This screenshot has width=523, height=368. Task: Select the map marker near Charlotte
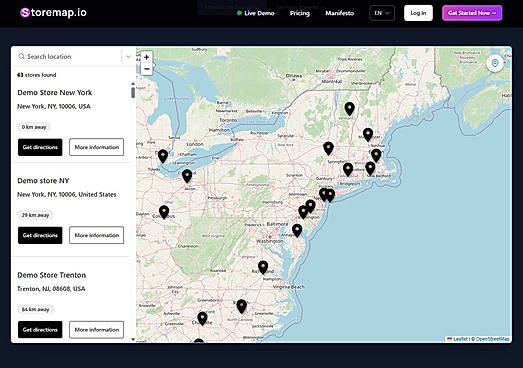[202, 318]
